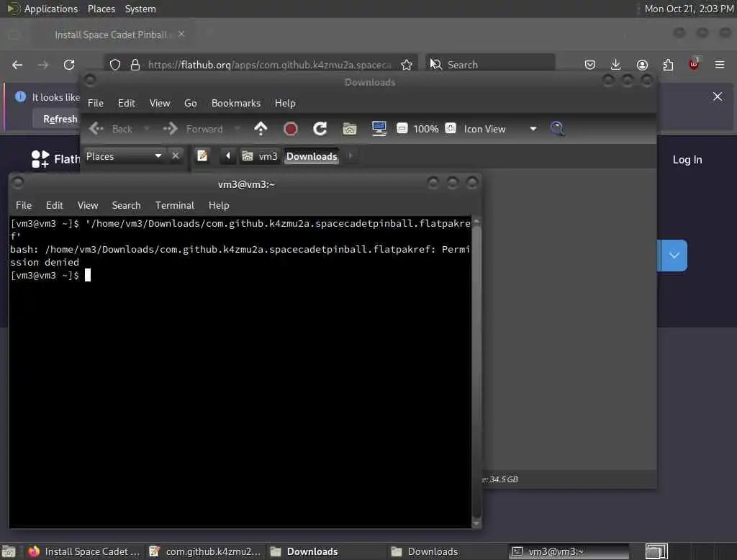
Task: Expand Back history dropdown arrow
Action: [147, 128]
